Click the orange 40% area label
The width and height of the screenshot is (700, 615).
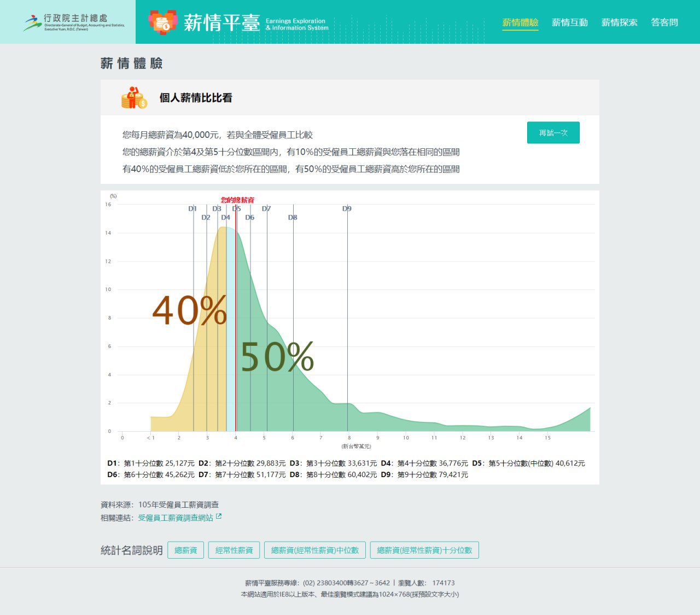(x=189, y=311)
